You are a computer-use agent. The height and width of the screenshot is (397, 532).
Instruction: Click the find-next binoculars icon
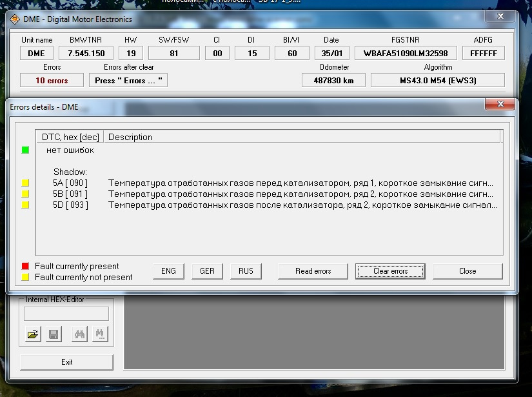pyautogui.click(x=100, y=334)
